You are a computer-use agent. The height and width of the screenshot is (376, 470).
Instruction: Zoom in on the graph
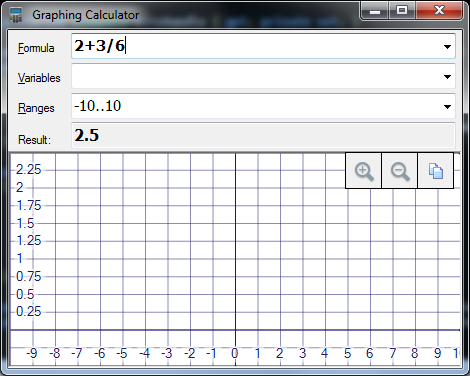(x=363, y=171)
